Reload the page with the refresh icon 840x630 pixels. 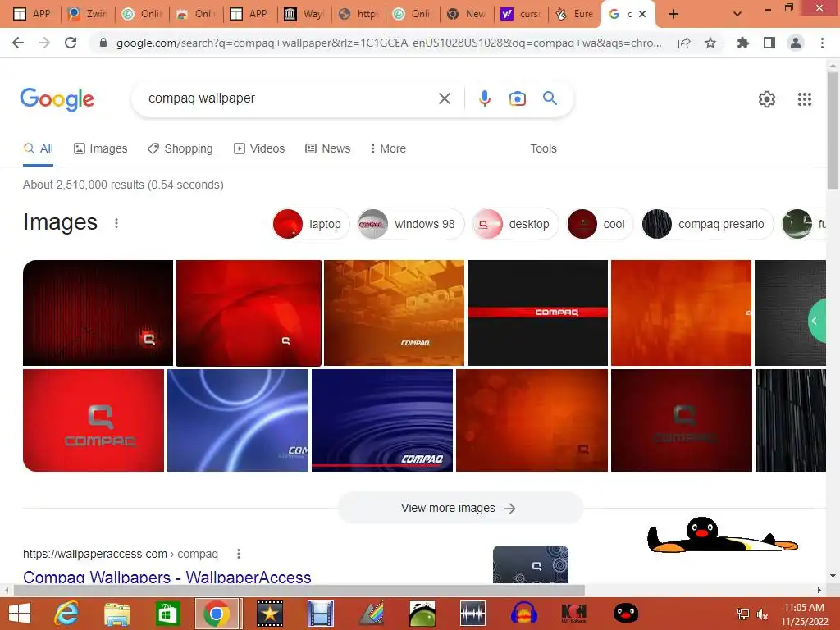[x=71, y=43]
